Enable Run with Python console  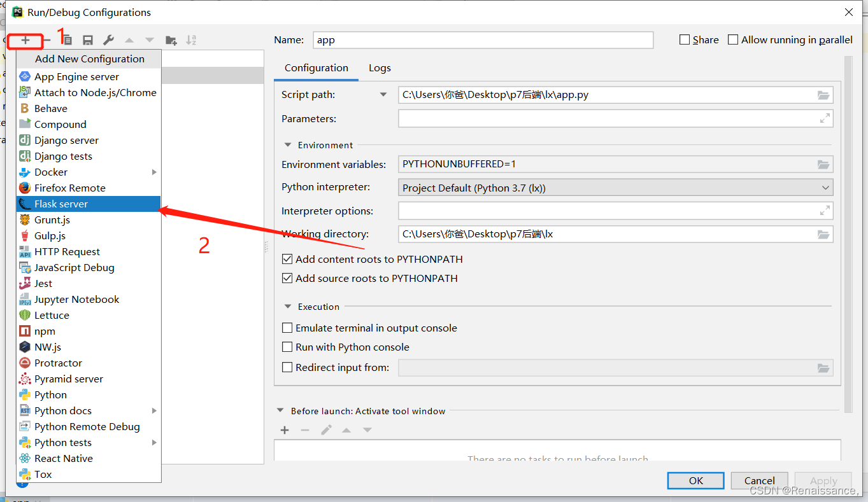click(287, 347)
